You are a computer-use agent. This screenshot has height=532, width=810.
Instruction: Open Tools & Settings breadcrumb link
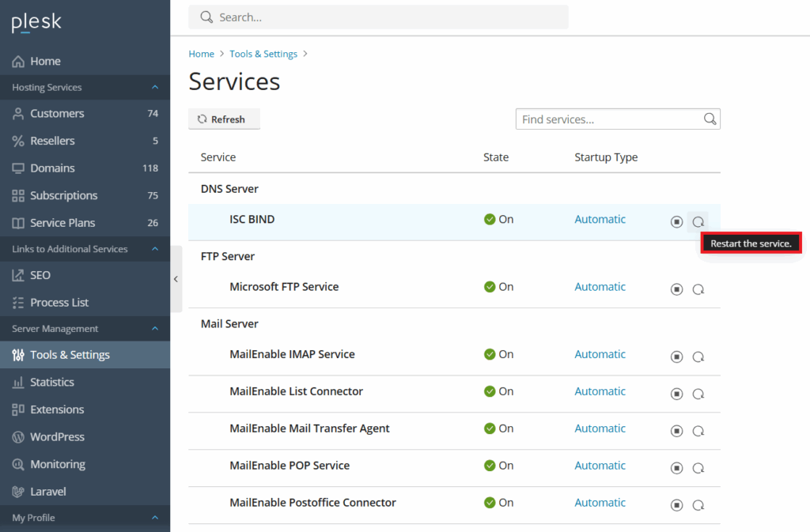263,53
